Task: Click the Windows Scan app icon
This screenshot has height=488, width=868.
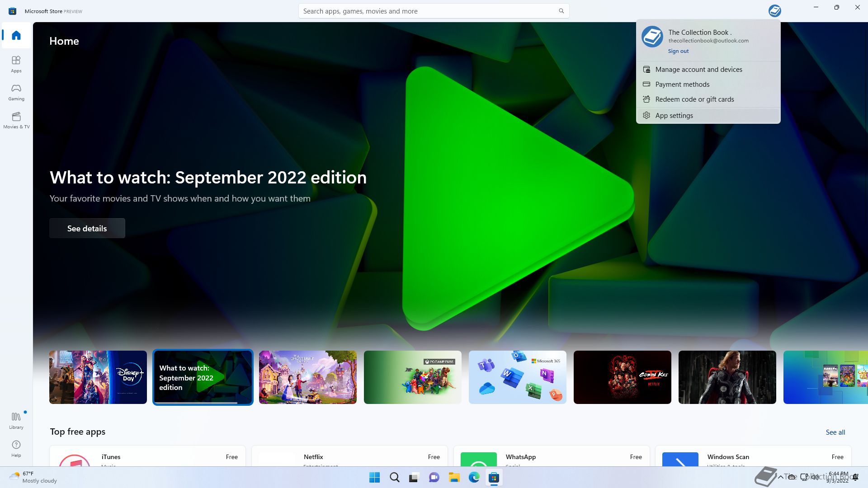Action: coord(680,459)
